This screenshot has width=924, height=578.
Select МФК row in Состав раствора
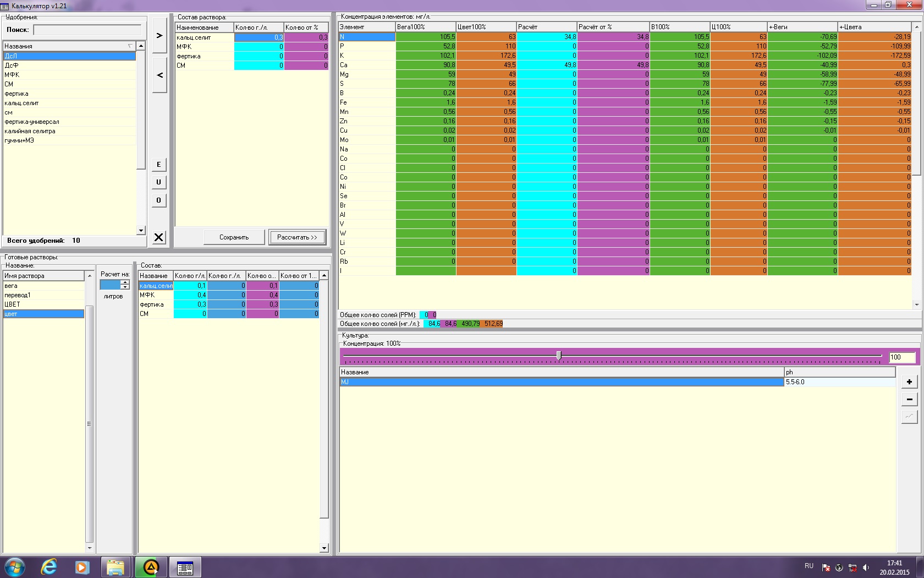click(252, 47)
